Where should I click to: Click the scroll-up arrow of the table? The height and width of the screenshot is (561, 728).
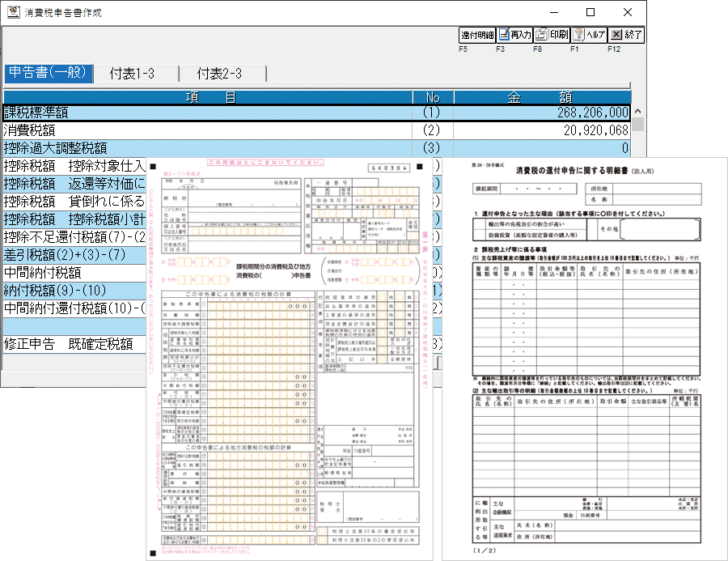point(638,111)
